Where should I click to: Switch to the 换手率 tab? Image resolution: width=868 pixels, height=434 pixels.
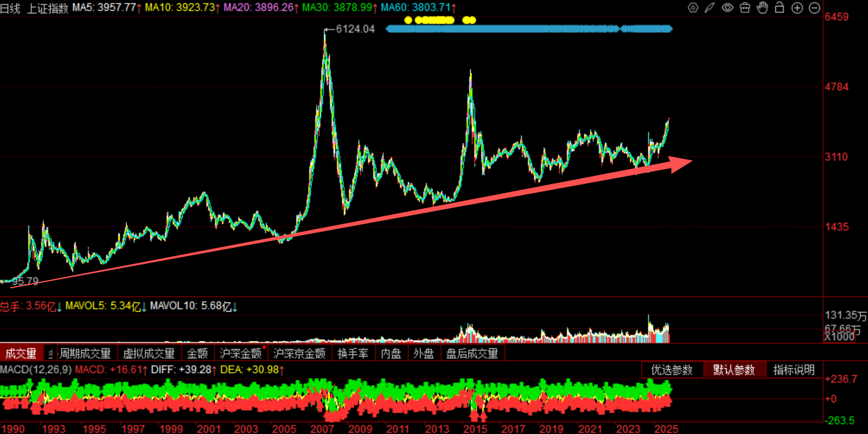353,353
